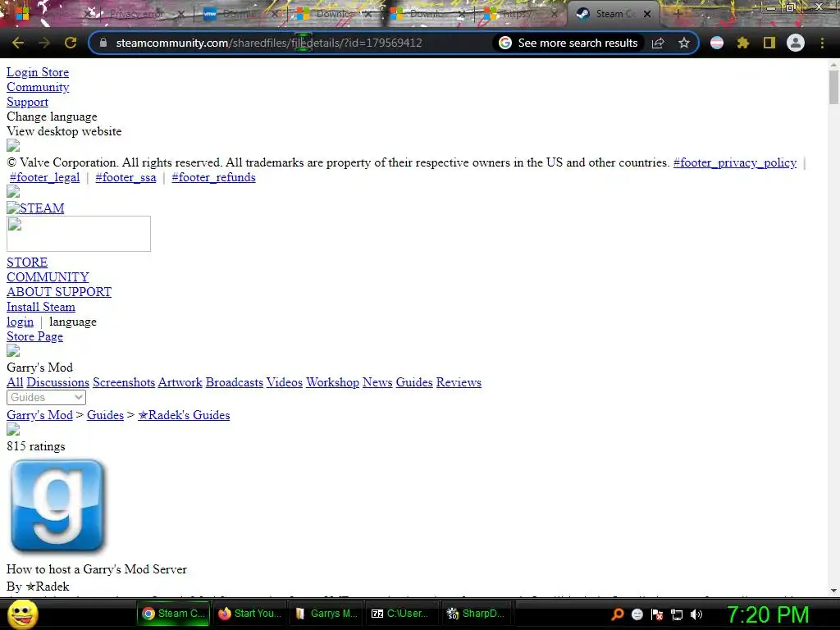This screenshot has height=630, width=840.
Task: Click the padlock site info icon
Action: click(104, 43)
